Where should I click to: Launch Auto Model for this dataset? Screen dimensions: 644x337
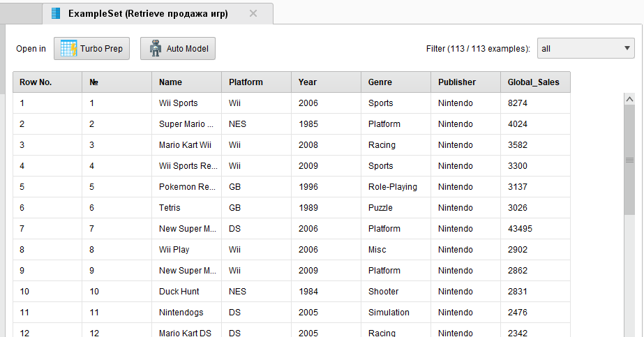pyautogui.click(x=178, y=48)
